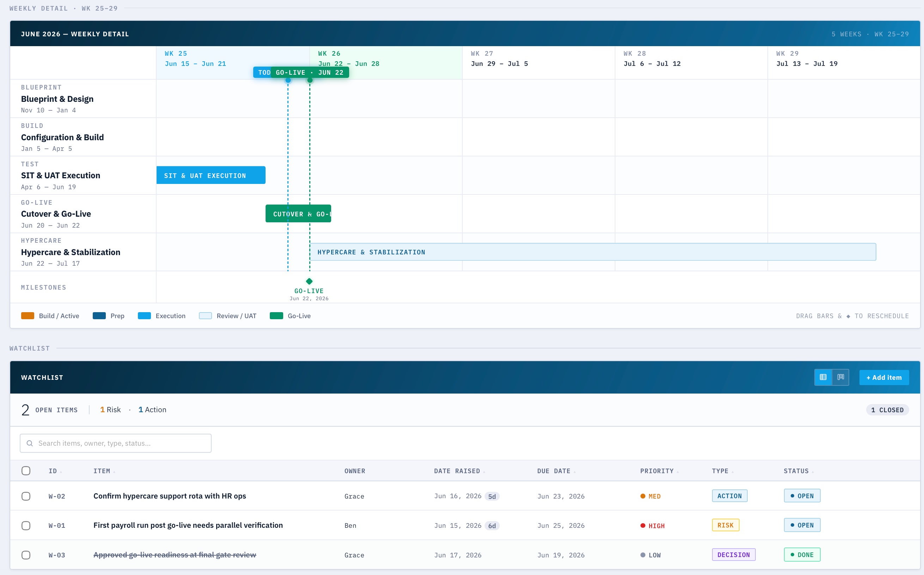Focus the search items input field

click(116, 443)
